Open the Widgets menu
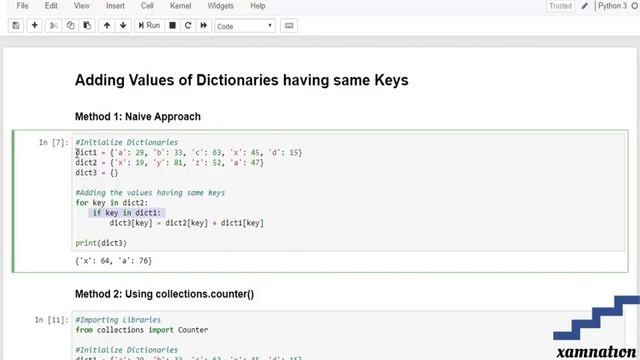640x360 pixels. click(x=220, y=6)
